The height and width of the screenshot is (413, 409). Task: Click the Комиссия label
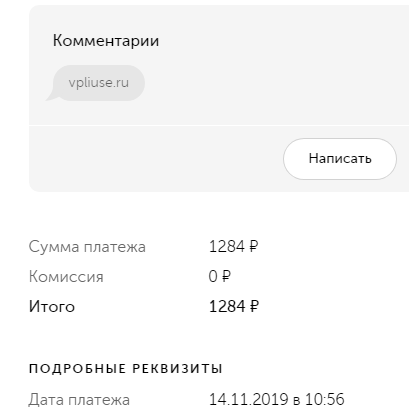[66, 277]
